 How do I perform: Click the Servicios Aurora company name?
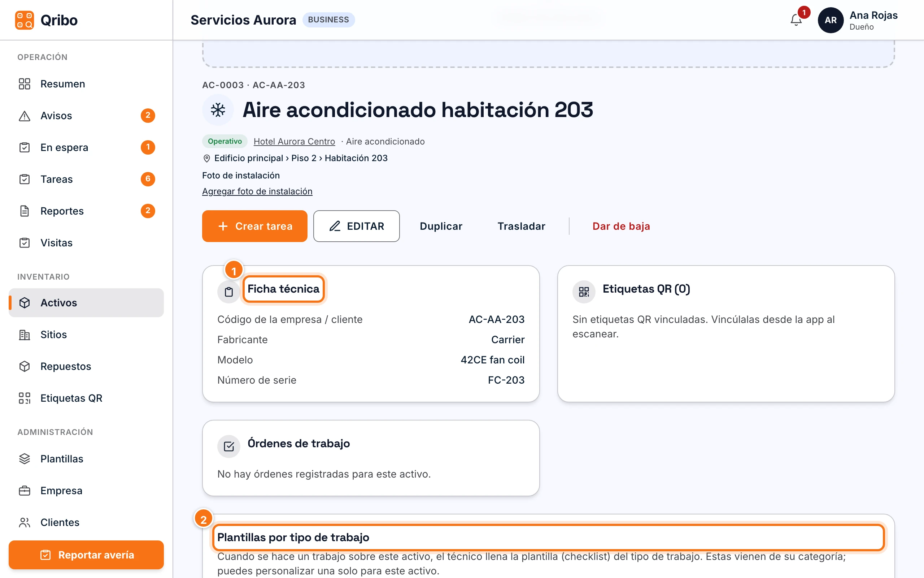pos(243,20)
